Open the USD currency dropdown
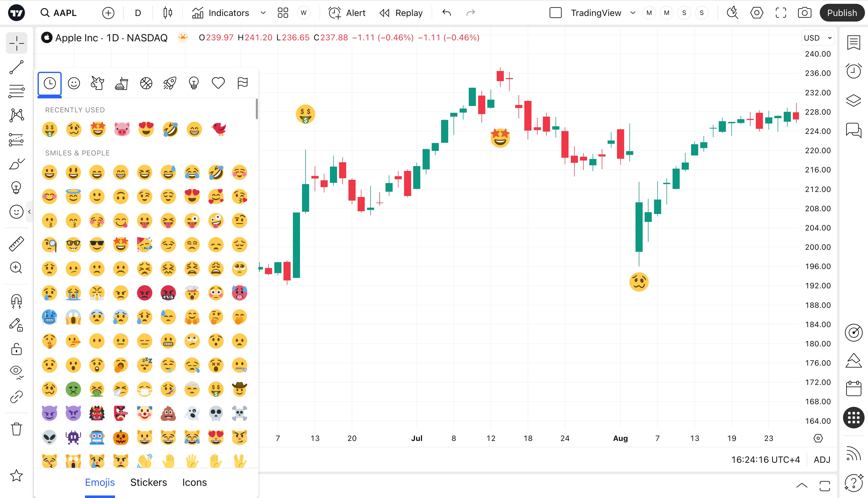This screenshot has width=868, height=498. pyautogui.click(x=817, y=38)
